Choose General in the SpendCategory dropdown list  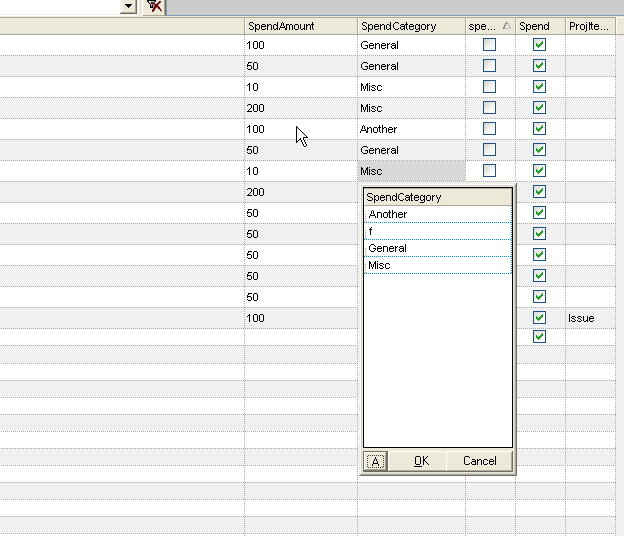438,249
